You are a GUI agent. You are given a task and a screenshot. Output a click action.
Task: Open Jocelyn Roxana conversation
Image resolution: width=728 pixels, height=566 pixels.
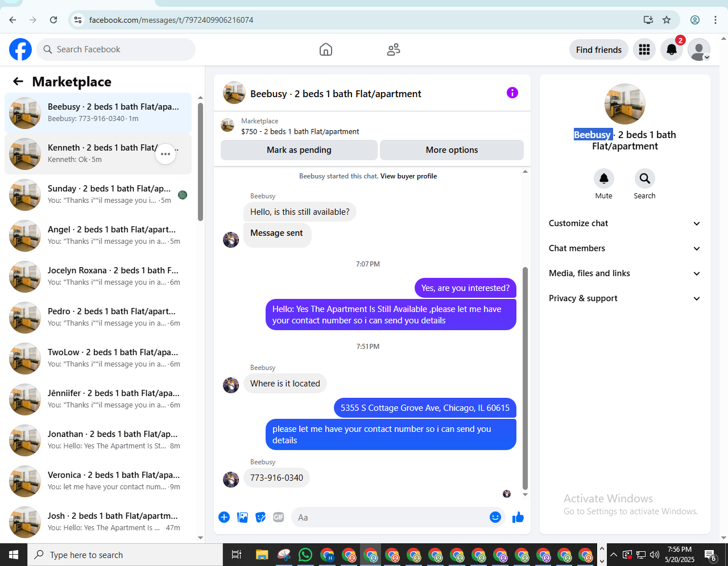coord(98,277)
